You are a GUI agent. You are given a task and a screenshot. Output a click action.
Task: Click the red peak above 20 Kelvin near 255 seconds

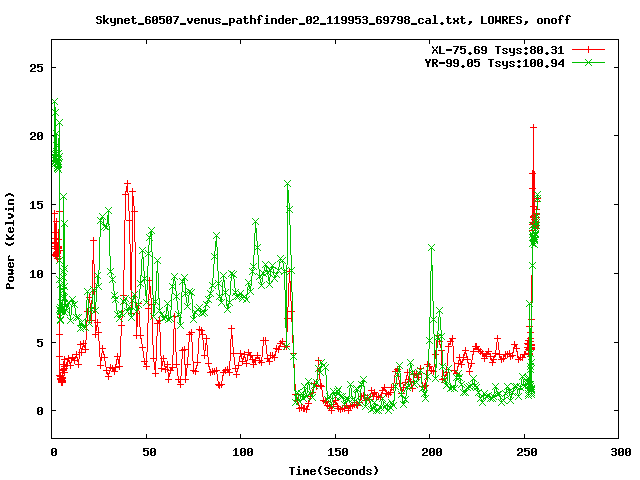[533, 127]
